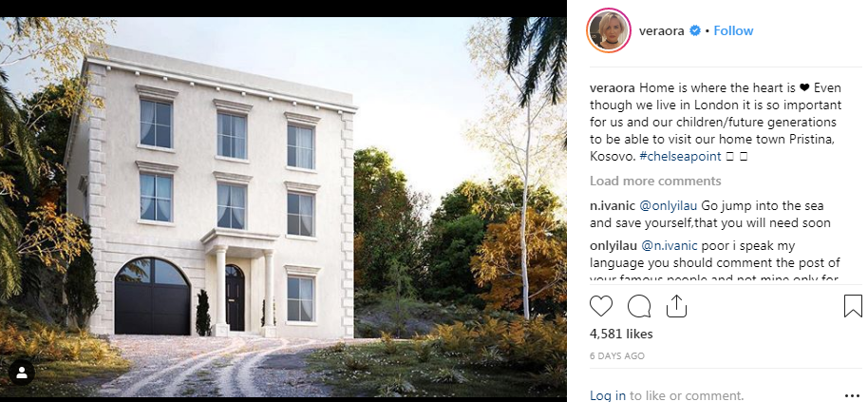This screenshot has width=868, height=402.
Task: Click the 6 DAYS AGO timestamp
Action: (617, 356)
